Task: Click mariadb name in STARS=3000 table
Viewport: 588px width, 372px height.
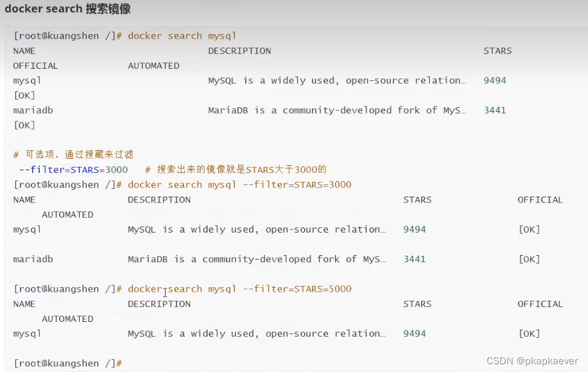Action: pos(33,260)
